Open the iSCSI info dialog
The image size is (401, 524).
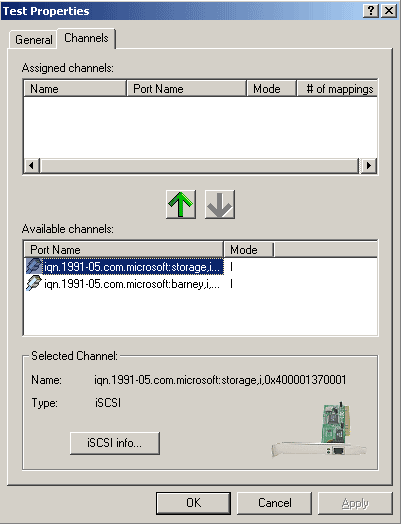tap(115, 443)
